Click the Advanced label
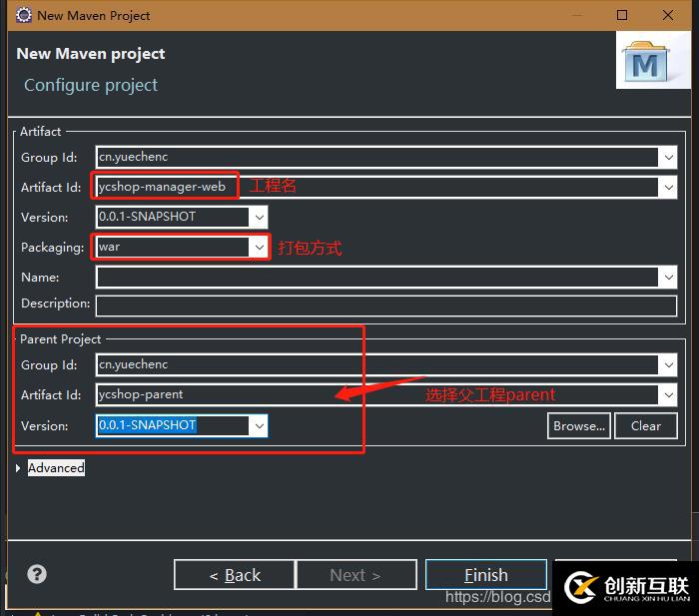This screenshot has width=699, height=616. pyautogui.click(x=56, y=468)
